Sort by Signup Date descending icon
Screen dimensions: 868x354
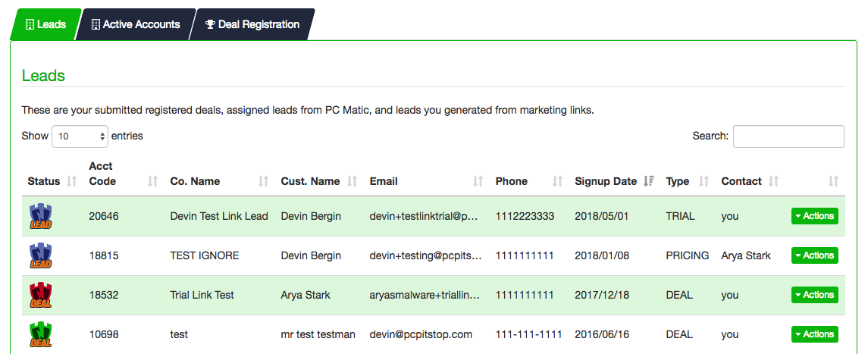tap(648, 181)
